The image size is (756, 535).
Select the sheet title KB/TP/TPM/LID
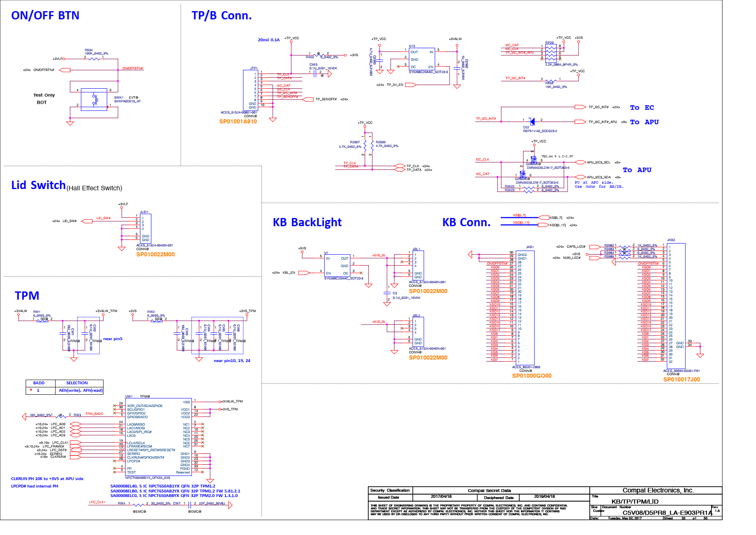[x=635, y=502]
